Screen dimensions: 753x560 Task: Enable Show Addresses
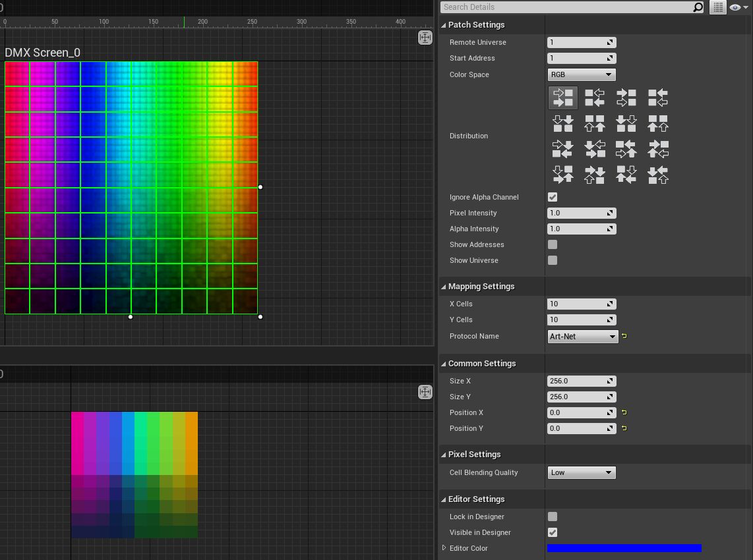(x=553, y=244)
